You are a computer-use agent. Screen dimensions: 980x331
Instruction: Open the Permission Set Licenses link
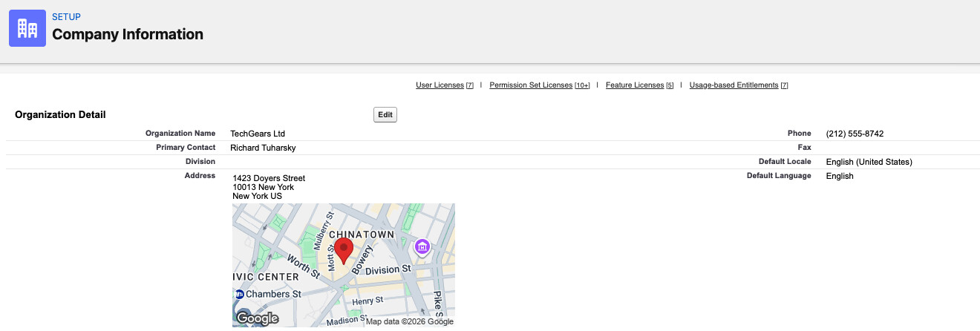click(531, 85)
